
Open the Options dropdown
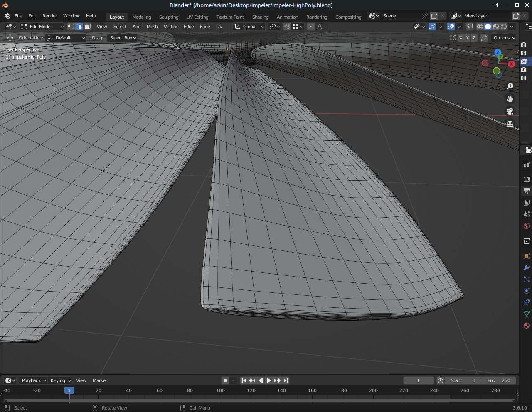504,38
